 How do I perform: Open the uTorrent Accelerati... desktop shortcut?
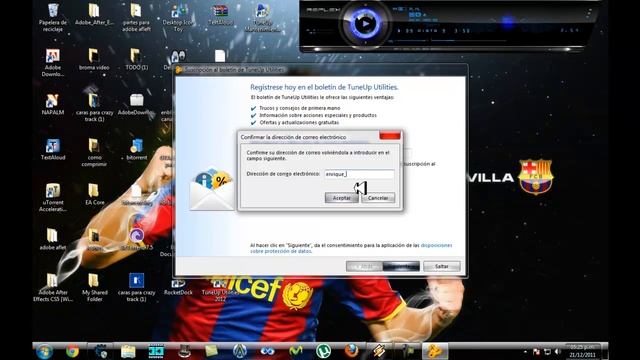tap(53, 197)
